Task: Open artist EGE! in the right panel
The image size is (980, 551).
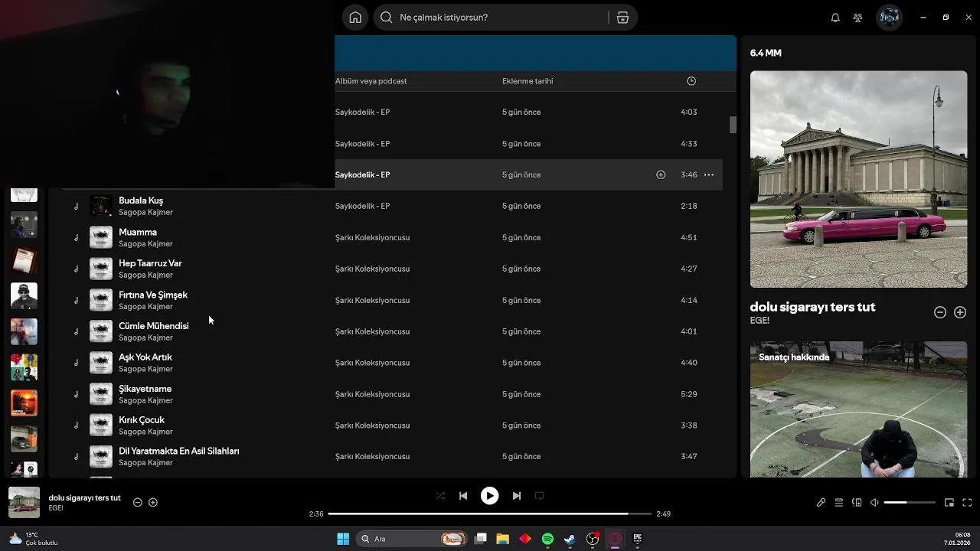Action: 759,321
